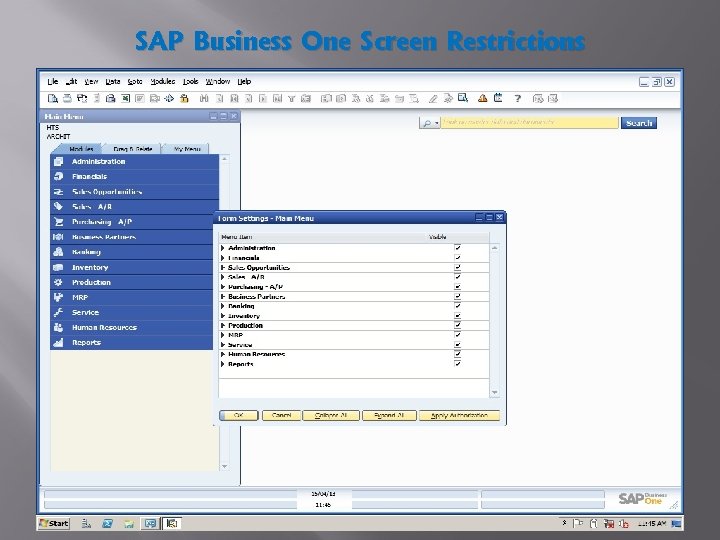Click the Windows Start button
This screenshot has width=720, height=540.
[54, 523]
